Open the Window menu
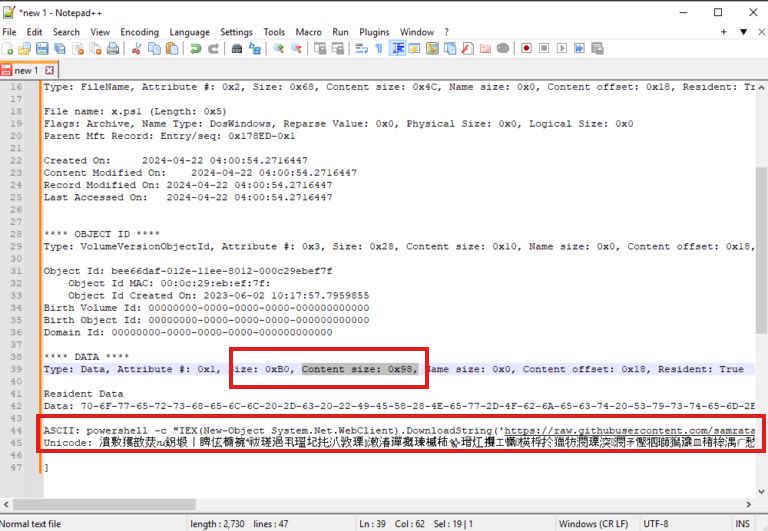 click(x=417, y=32)
